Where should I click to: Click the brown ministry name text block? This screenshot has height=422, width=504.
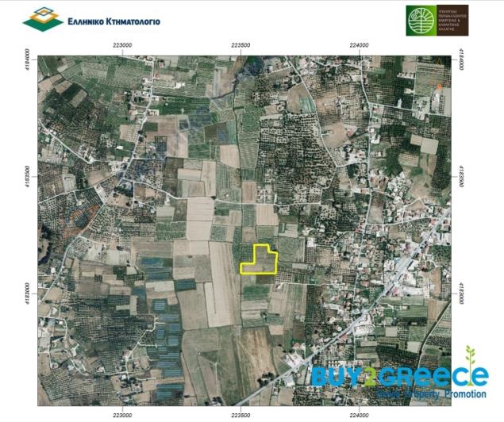pos(452,21)
